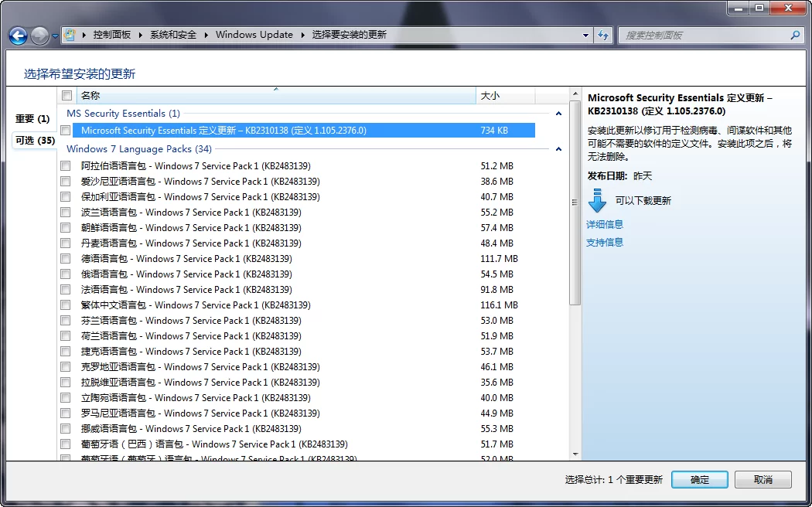Confirm selection with 确定 button
This screenshot has height=507, width=812.
(x=700, y=480)
